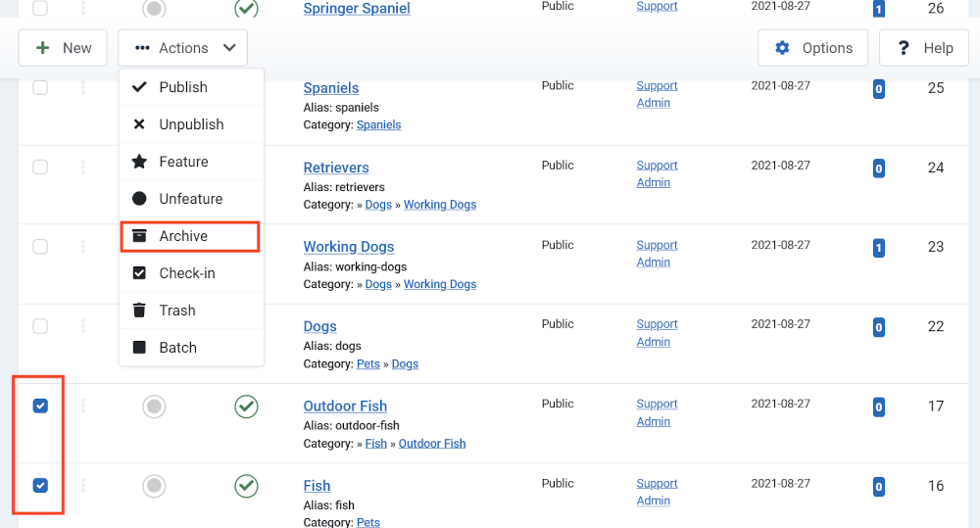Tick the Spaniels row checkbox

coord(40,87)
